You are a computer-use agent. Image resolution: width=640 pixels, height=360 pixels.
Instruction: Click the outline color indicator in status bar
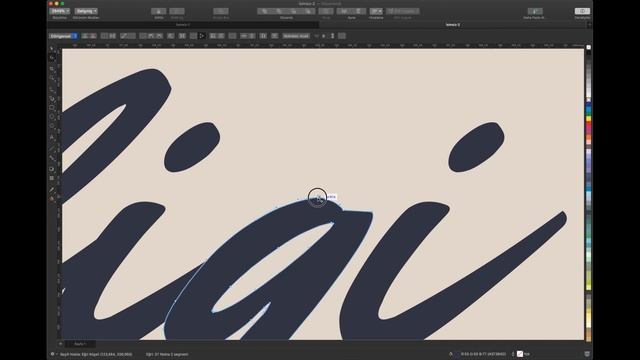(520, 354)
